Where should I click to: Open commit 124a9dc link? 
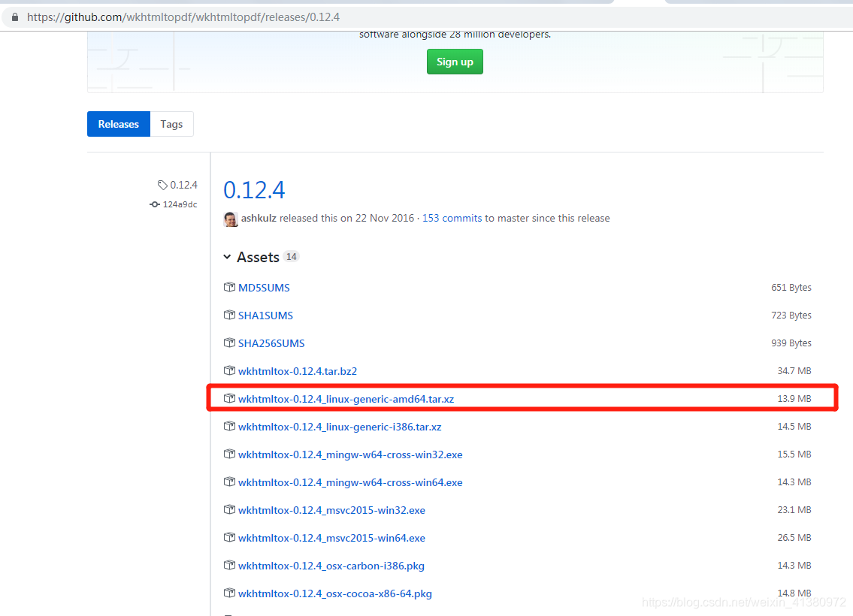(x=180, y=204)
